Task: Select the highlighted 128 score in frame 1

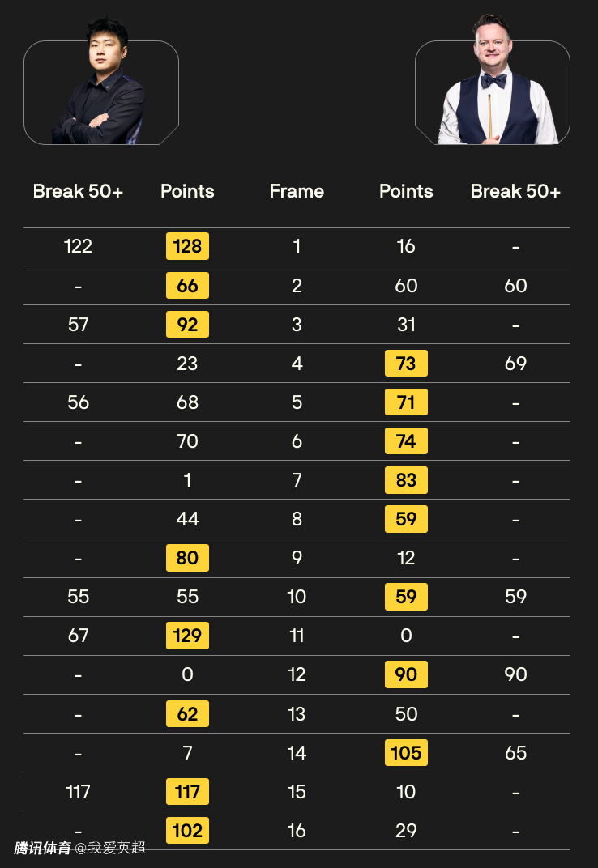Action: click(x=187, y=246)
